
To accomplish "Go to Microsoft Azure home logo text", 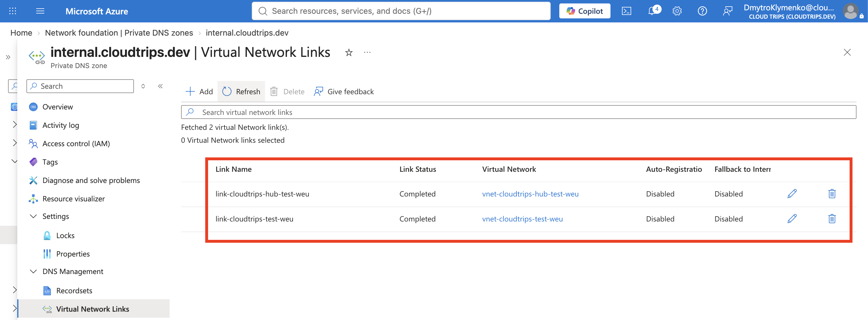I will pyautogui.click(x=97, y=11).
